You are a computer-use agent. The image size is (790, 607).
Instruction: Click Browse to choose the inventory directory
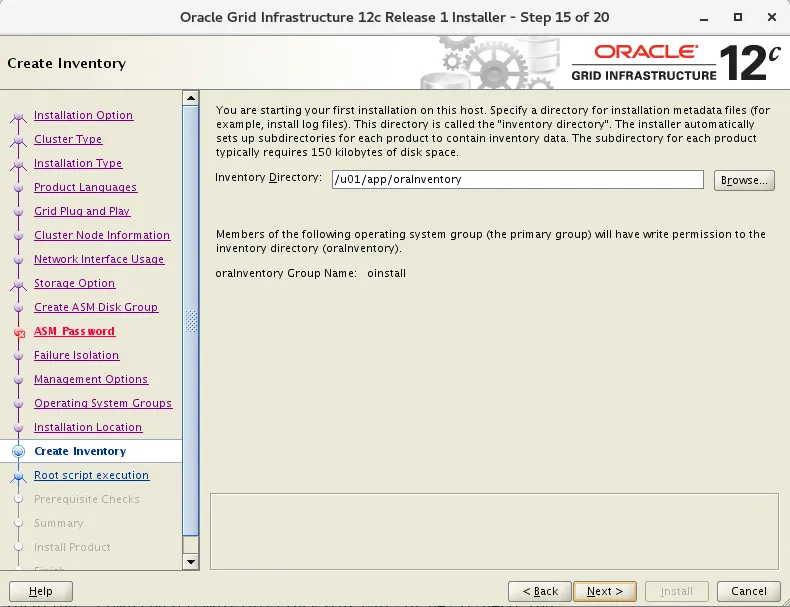[744, 180]
